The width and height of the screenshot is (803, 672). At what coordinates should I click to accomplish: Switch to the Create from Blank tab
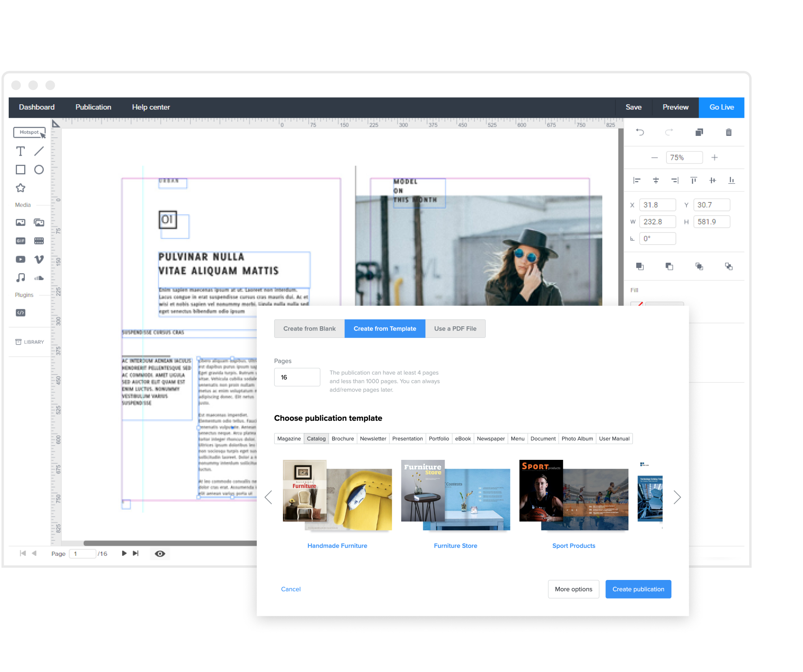click(309, 328)
